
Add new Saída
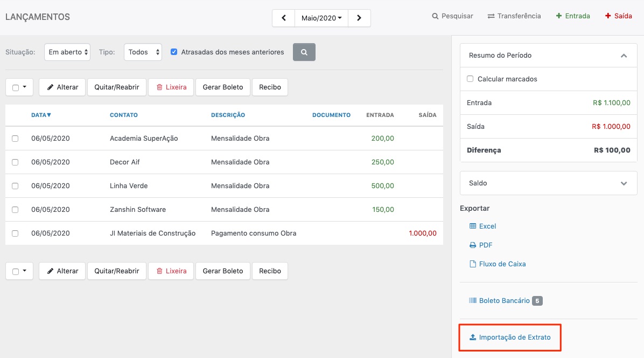(x=619, y=16)
